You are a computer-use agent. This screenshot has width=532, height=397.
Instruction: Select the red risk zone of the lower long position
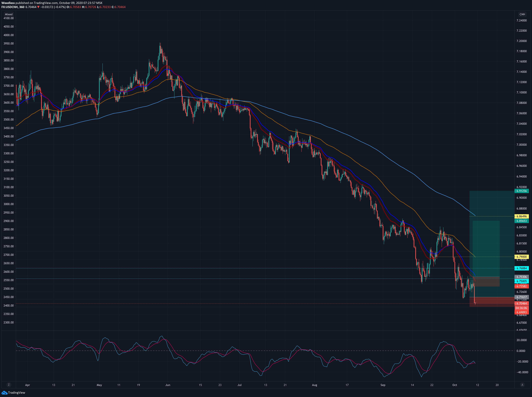pos(492,302)
